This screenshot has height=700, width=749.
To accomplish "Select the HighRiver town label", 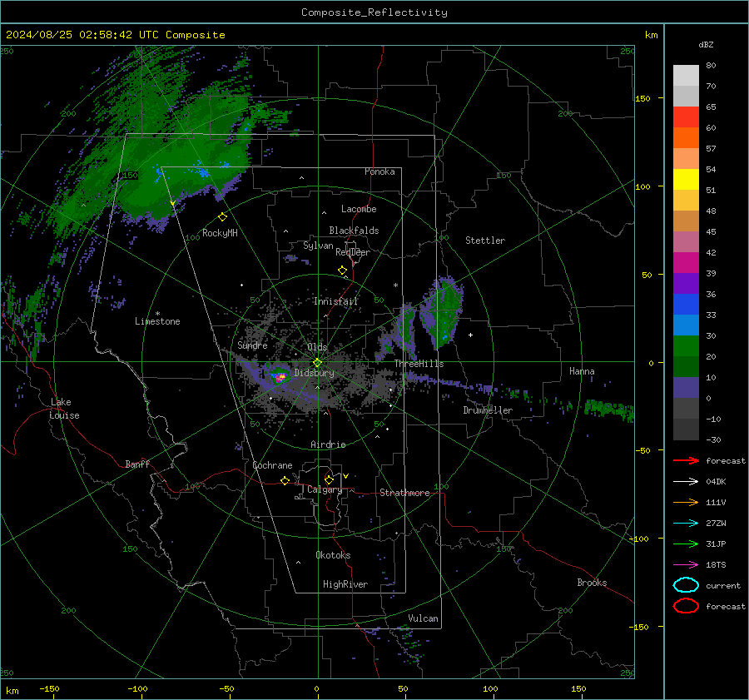I will click(345, 584).
